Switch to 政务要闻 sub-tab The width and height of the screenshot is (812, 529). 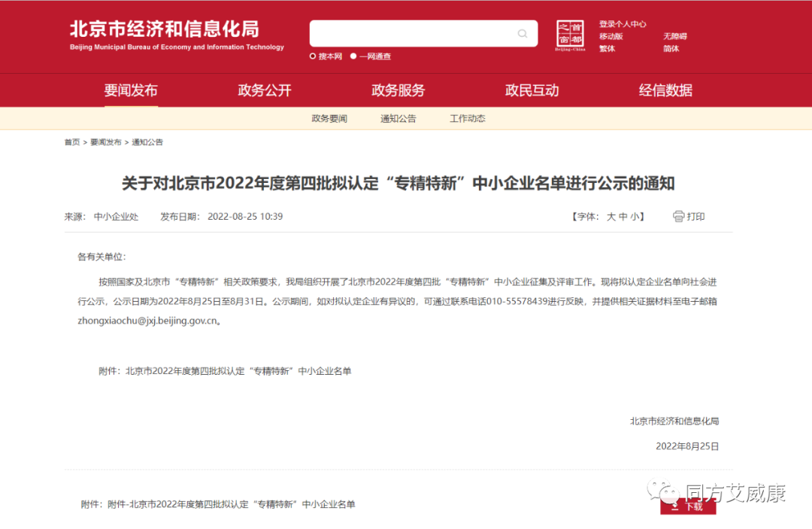[x=329, y=119]
